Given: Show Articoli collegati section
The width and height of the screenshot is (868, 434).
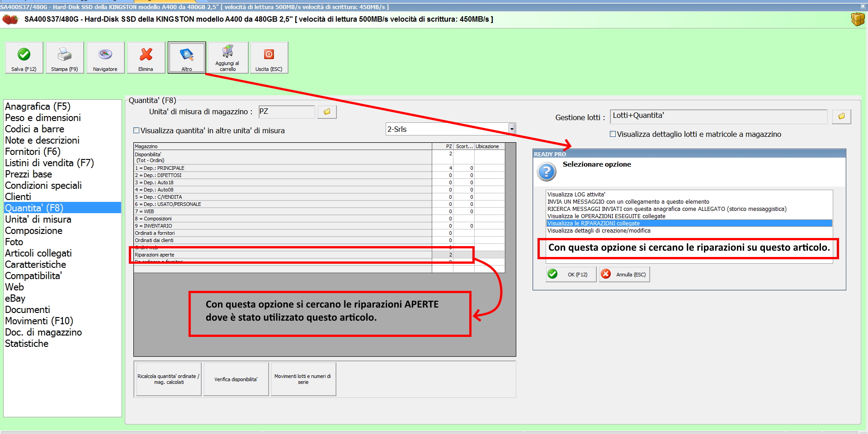Looking at the screenshot, I should point(38,253).
